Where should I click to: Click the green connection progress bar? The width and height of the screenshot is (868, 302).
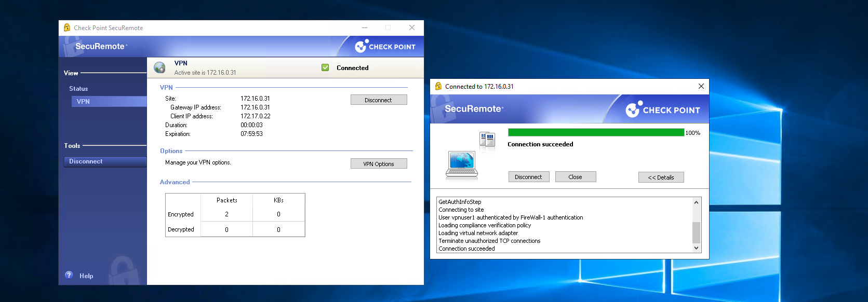(596, 133)
